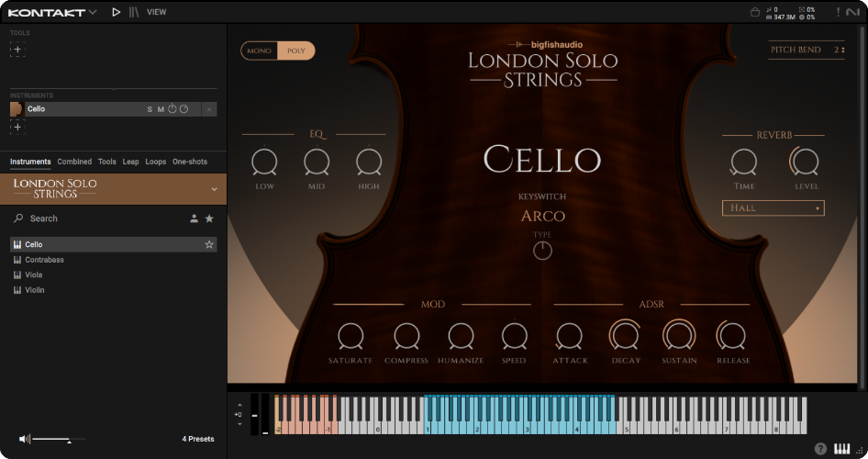Adjust the Reverb Level knob
This screenshot has width=868, height=459.
pyautogui.click(x=806, y=162)
